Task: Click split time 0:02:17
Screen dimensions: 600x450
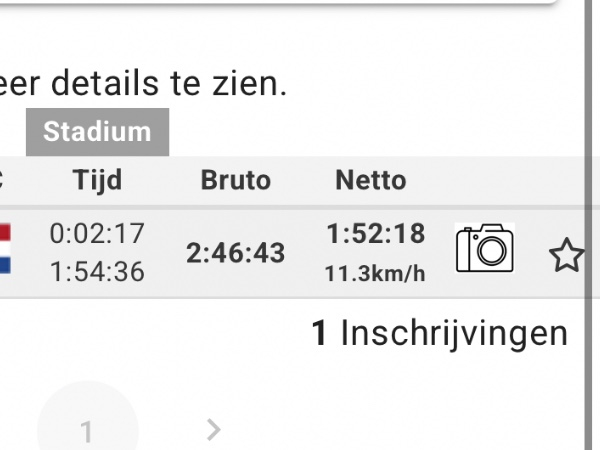Action: click(97, 234)
